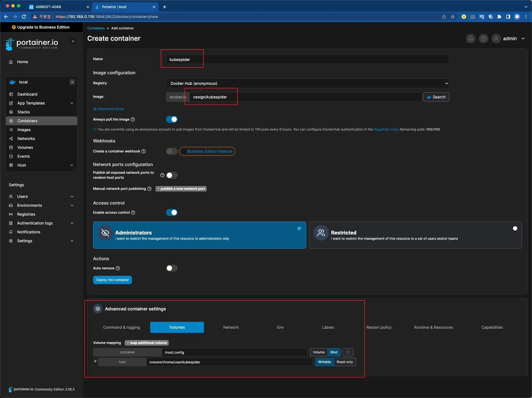
Task: Expand Host in sidebar
Action: [x=72, y=165]
